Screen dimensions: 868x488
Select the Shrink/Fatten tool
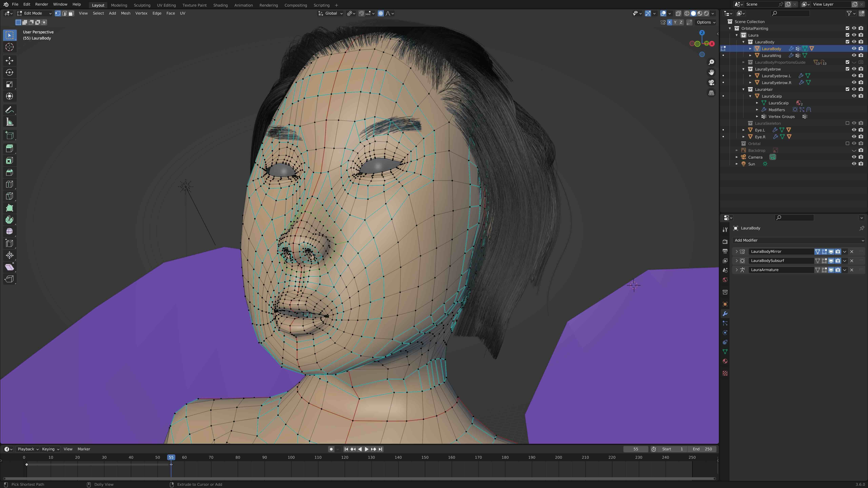(x=9, y=255)
